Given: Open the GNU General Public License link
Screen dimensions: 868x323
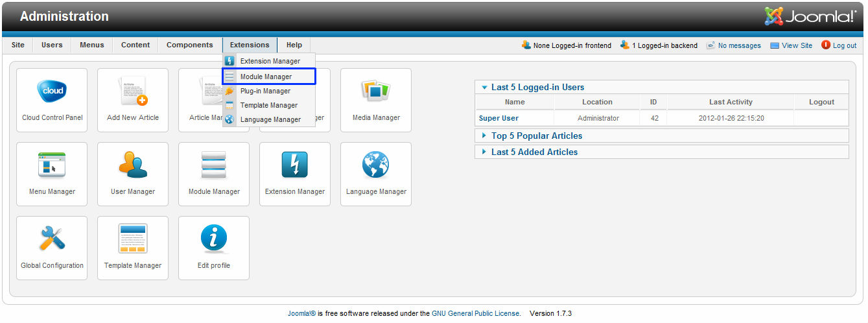Looking at the screenshot, I should click(476, 313).
